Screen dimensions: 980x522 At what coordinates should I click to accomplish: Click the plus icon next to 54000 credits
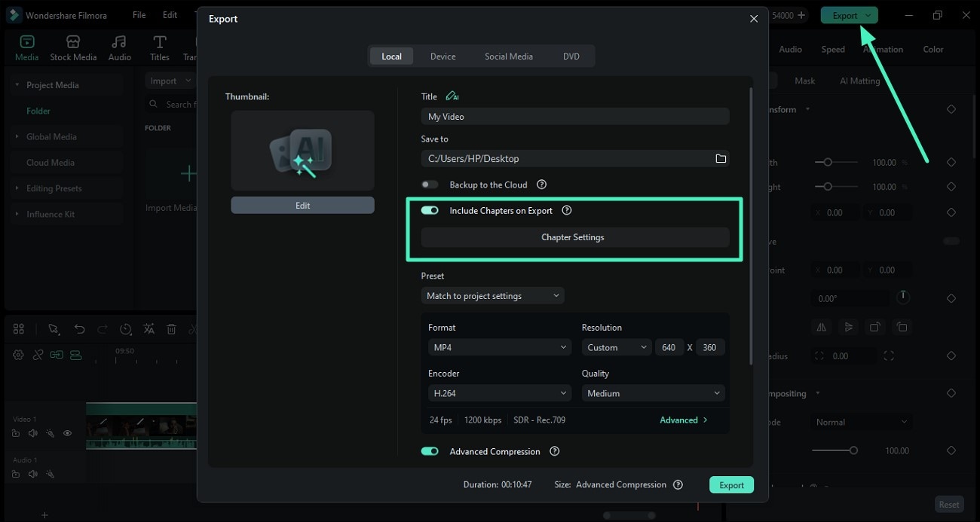[801, 15]
